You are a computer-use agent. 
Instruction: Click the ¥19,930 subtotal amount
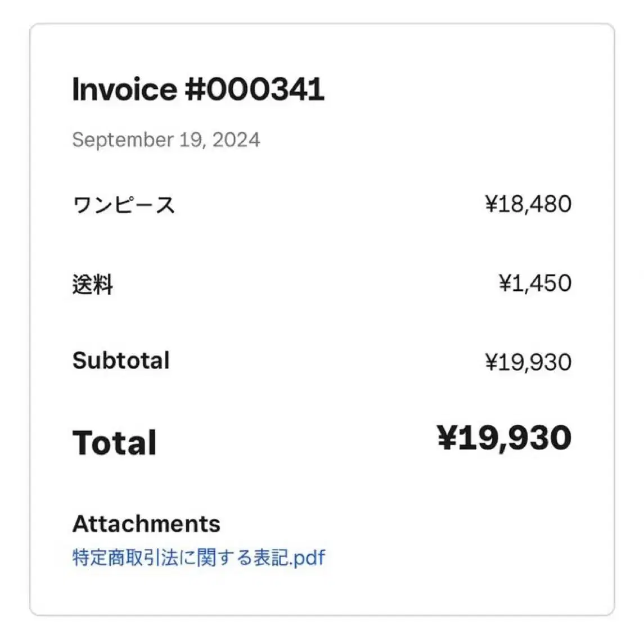coord(528,362)
